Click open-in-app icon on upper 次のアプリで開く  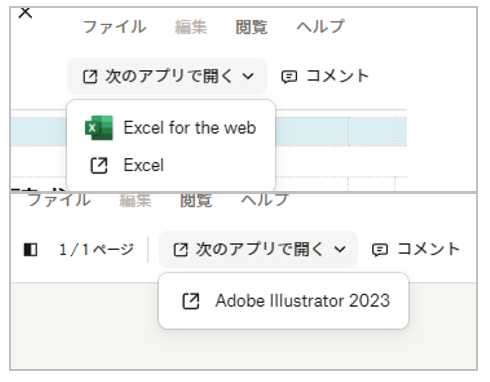pos(90,77)
